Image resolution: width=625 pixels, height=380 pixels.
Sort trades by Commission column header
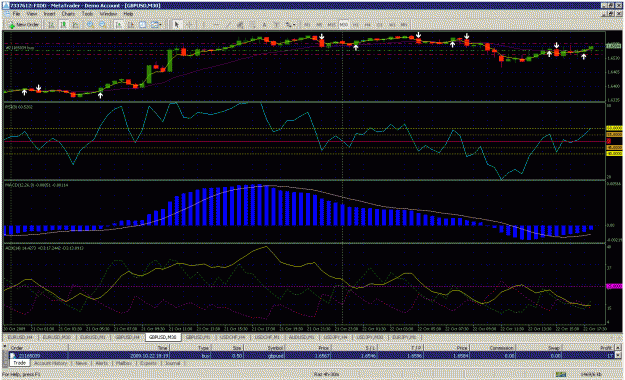493,348
